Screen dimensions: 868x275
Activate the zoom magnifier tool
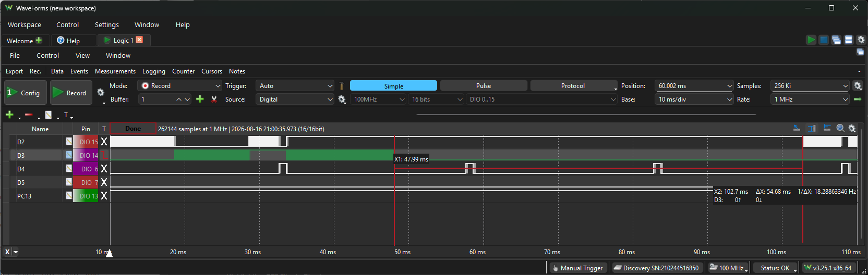(840, 128)
